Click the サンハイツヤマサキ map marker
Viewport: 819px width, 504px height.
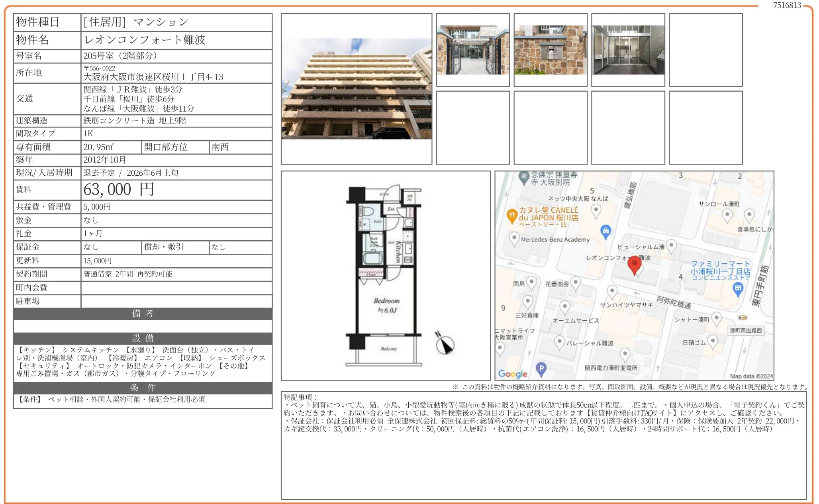point(612,291)
